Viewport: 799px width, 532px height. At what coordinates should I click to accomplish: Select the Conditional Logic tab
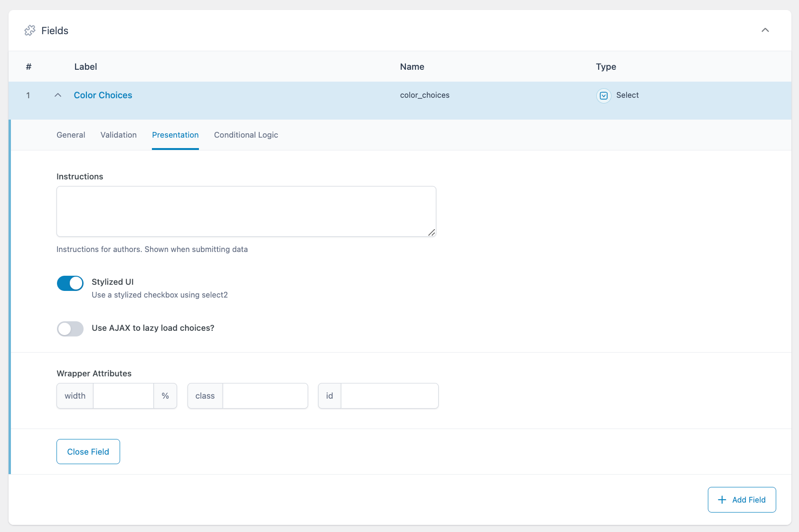click(x=245, y=135)
